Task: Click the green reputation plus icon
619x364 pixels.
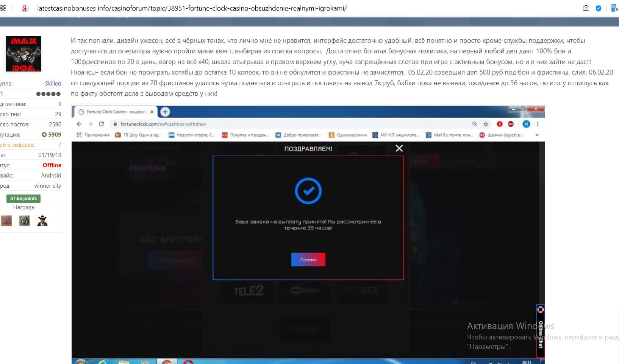Action: (44, 134)
